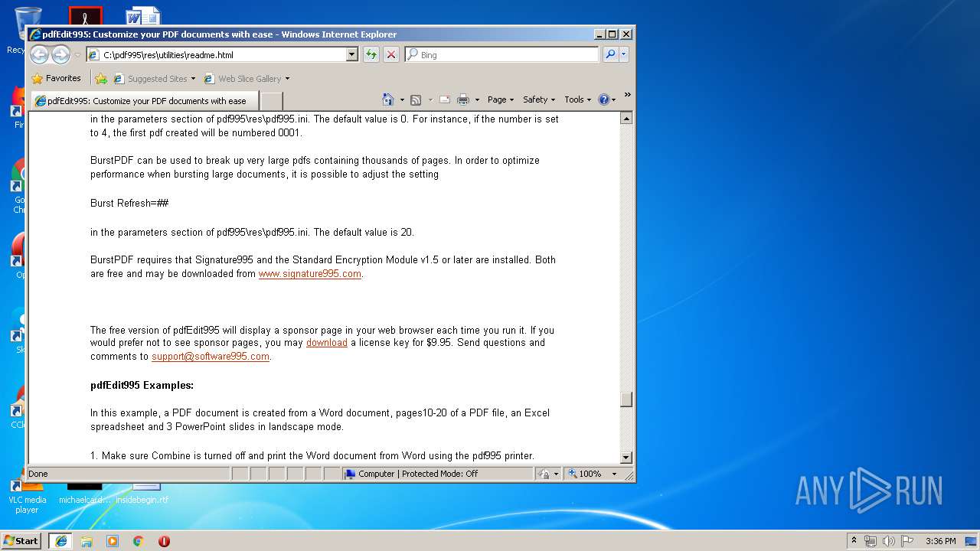Stop loading with the red X icon
The height and width of the screenshot is (551, 980).
391,54
